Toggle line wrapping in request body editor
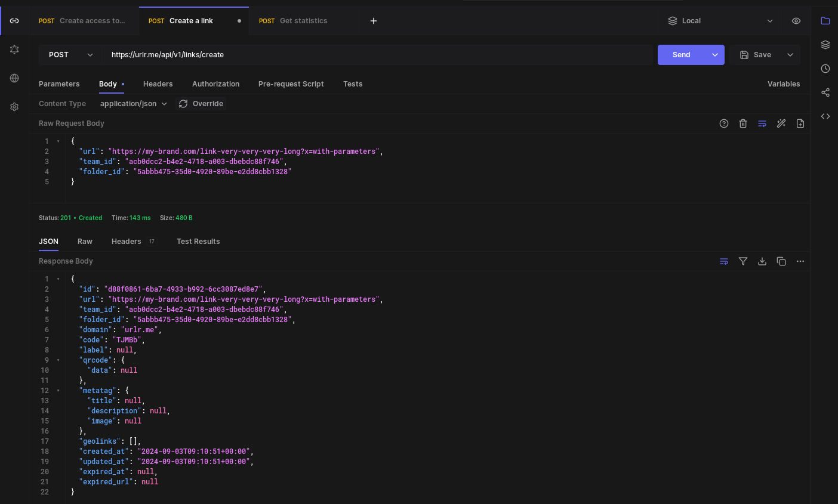 coord(762,123)
